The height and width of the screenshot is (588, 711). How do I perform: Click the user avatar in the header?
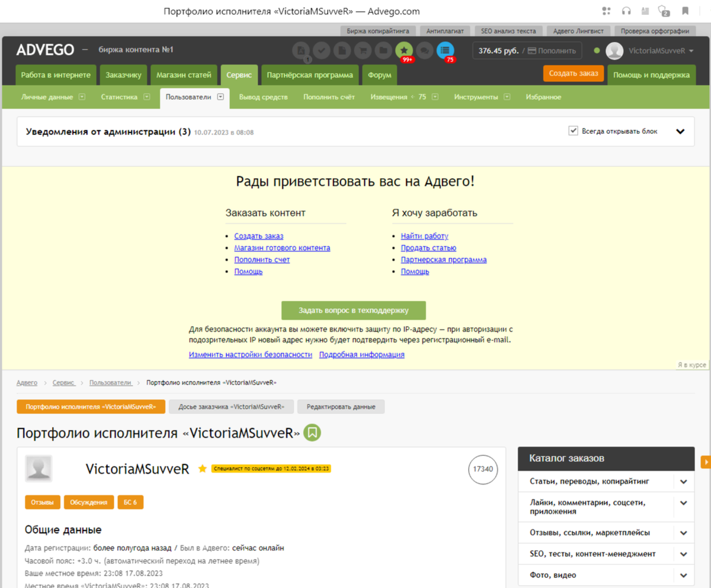click(614, 51)
